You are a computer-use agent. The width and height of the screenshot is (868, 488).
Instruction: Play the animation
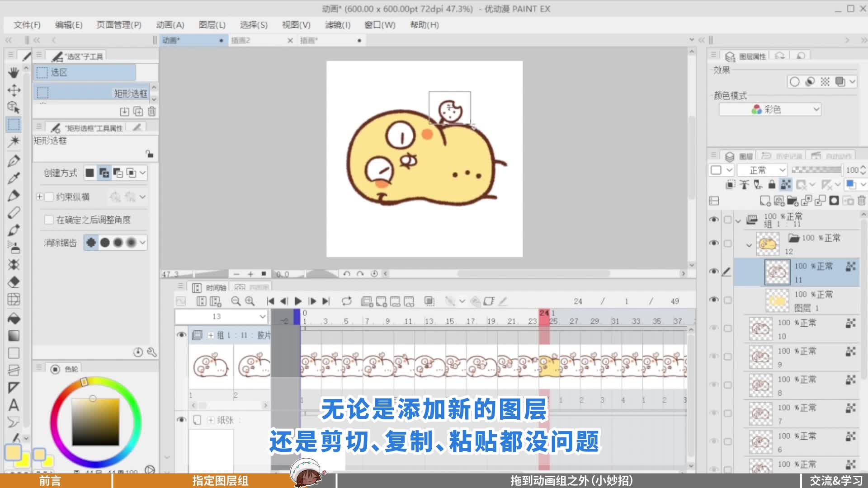(x=298, y=301)
